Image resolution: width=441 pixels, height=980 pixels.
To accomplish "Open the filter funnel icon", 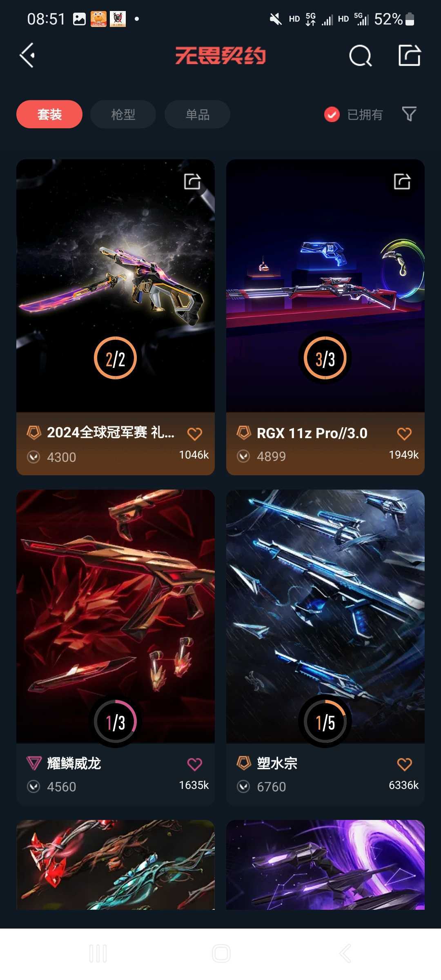I will (409, 114).
